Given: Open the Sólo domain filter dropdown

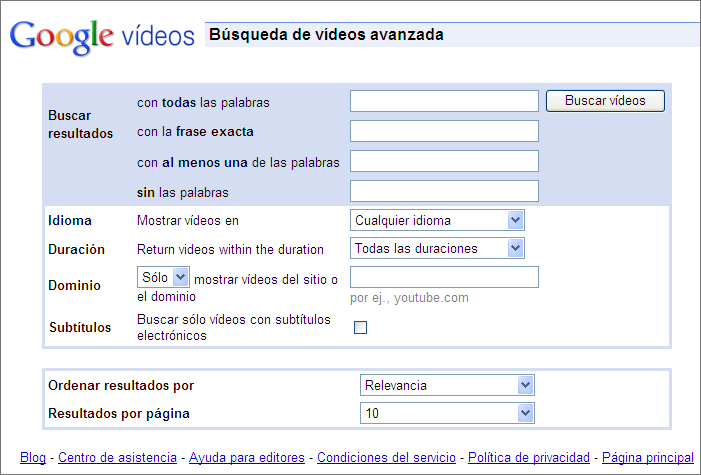Looking at the screenshot, I should 163,277.
